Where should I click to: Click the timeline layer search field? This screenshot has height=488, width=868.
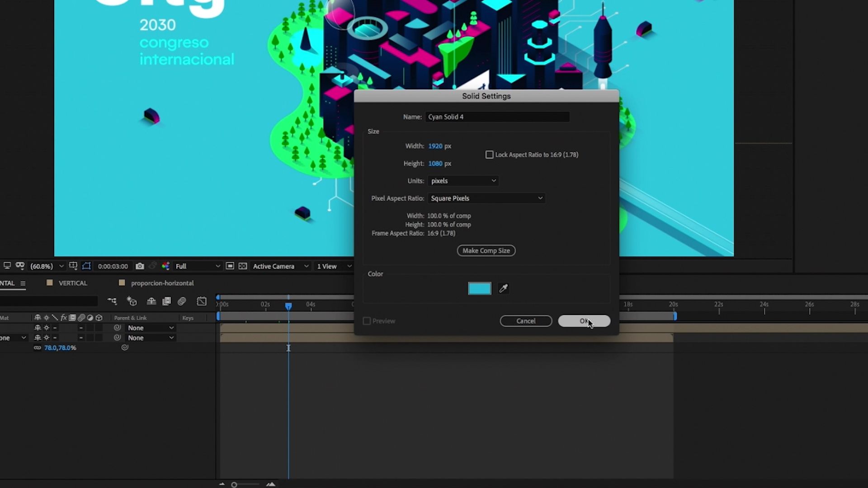49,301
